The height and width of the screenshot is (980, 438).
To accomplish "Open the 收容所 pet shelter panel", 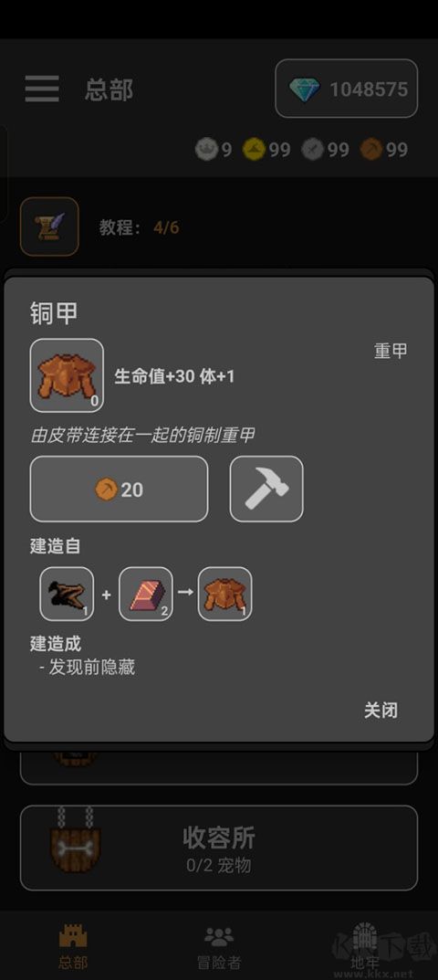I will 219,848.
